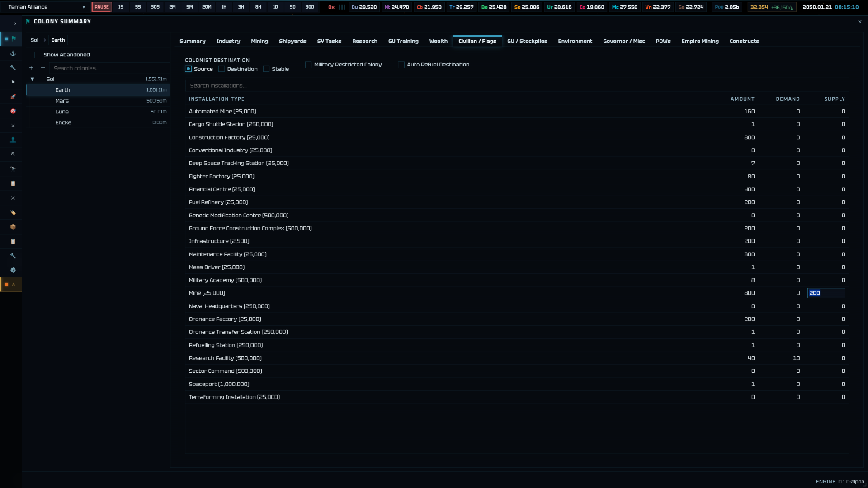
Task: Select the Luna colony row
Action: 98,112
